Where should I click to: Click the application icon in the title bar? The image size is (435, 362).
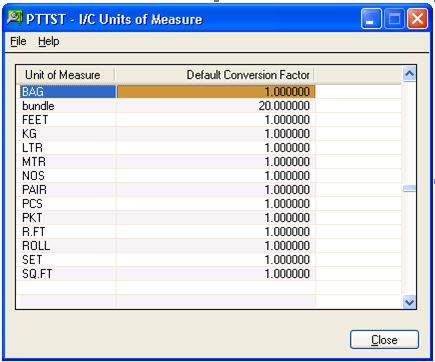(x=15, y=19)
